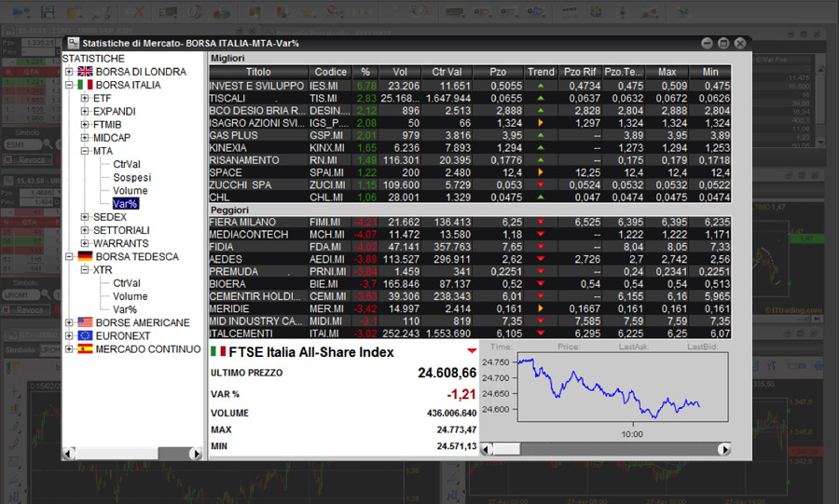839x504 pixels.
Task: Select the WARRANTS tree entry
Action: (121, 243)
